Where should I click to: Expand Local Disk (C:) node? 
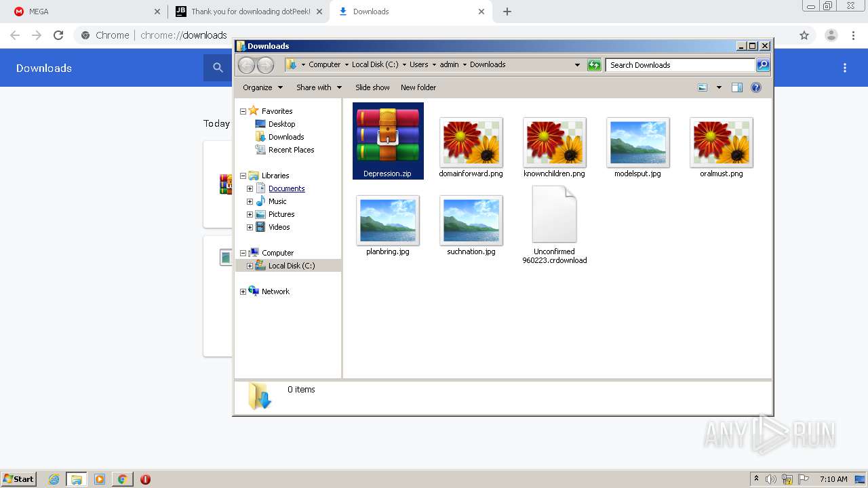click(250, 266)
